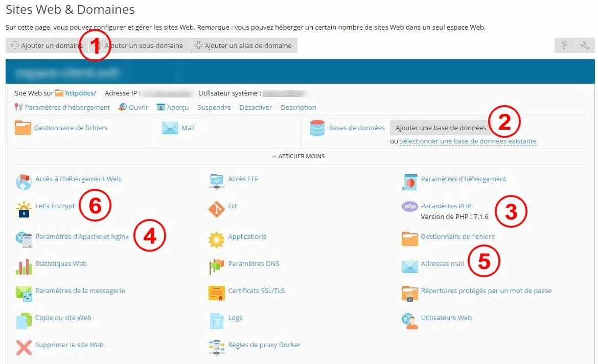
Task: Click Ajouter un alias de domaine
Action: (243, 45)
